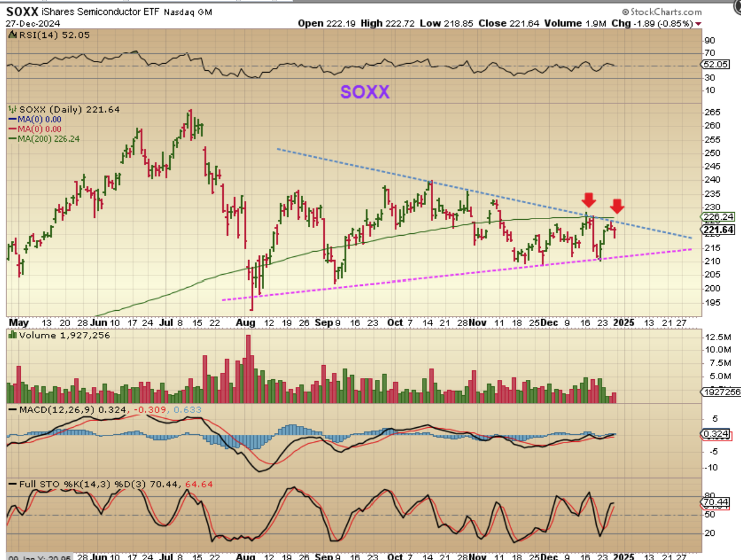Click the Aug label under the price chart
The image size is (741, 560).
tap(245, 323)
